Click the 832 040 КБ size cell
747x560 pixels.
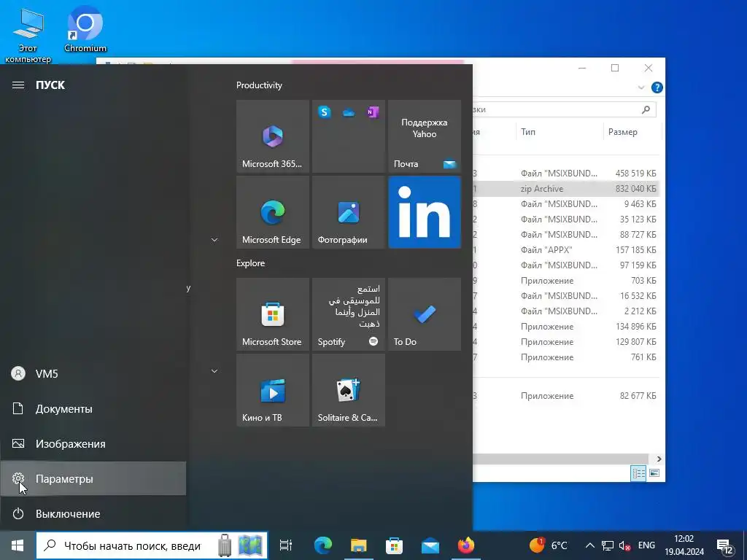click(x=635, y=189)
